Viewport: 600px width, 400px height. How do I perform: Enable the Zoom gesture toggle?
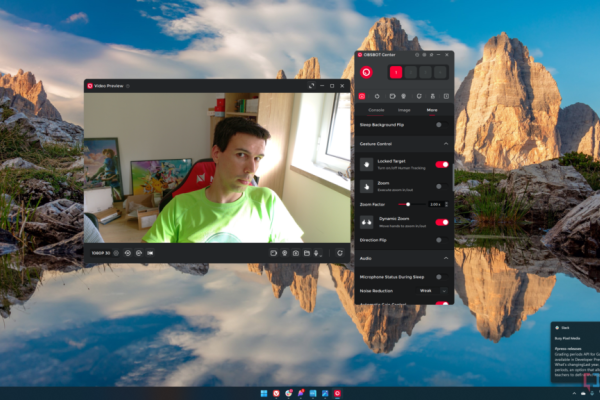442,186
